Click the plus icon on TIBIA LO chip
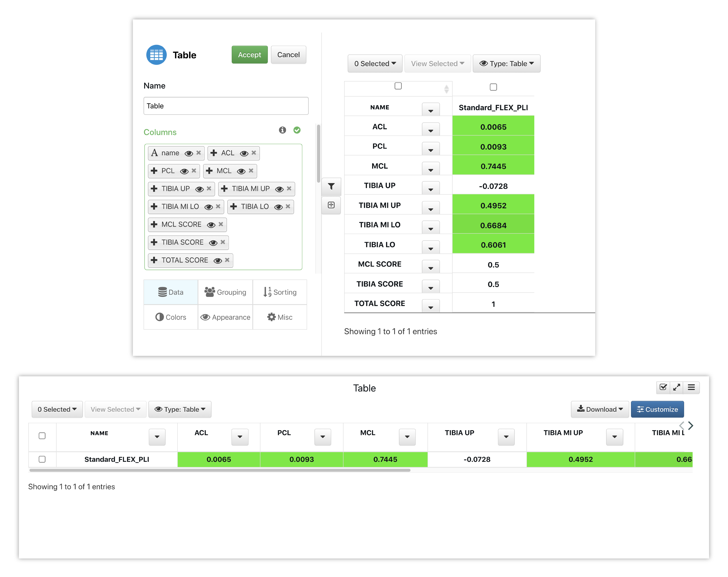Image resolution: width=728 pixels, height=577 pixels. pos(234,206)
